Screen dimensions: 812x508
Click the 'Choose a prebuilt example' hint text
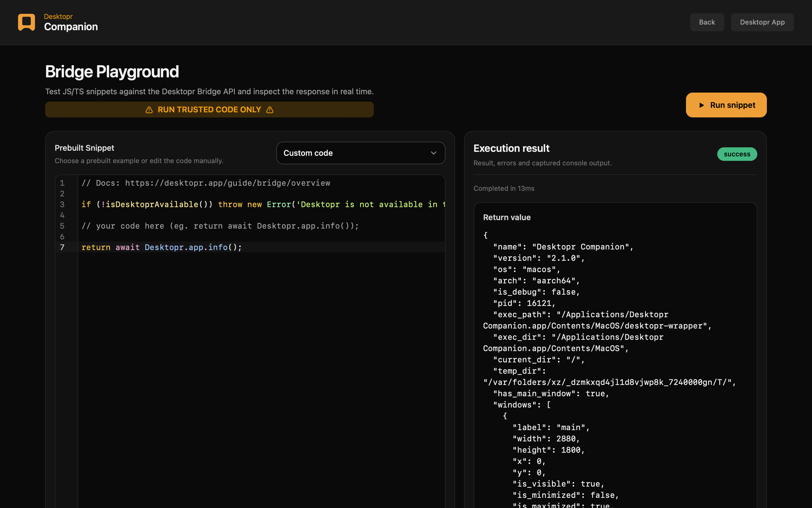pyautogui.click(x=139, y=161)
